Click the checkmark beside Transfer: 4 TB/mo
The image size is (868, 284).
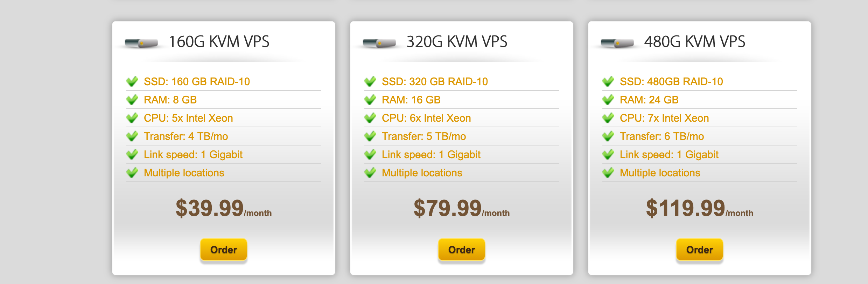click(132, 136)
